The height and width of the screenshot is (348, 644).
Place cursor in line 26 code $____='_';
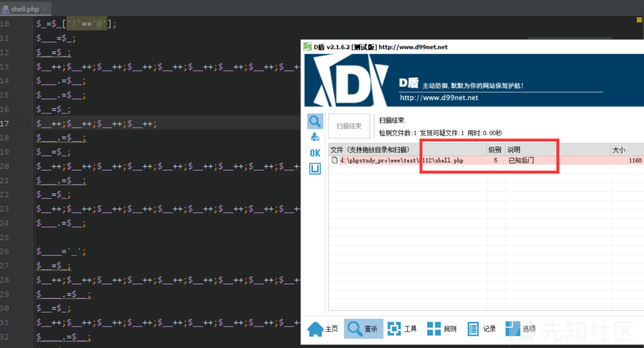(61, 251)
